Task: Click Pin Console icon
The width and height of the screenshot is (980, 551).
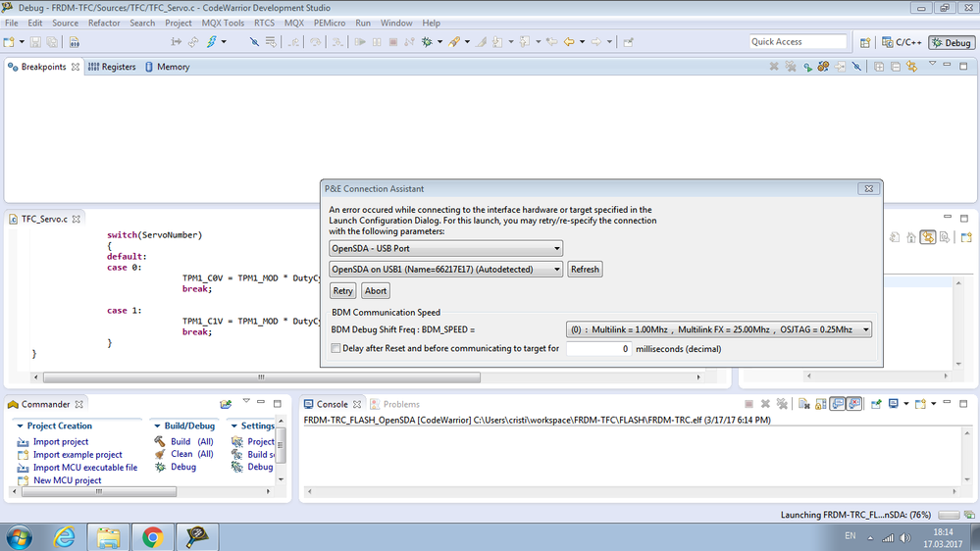Action: click(x=876, y=404)
